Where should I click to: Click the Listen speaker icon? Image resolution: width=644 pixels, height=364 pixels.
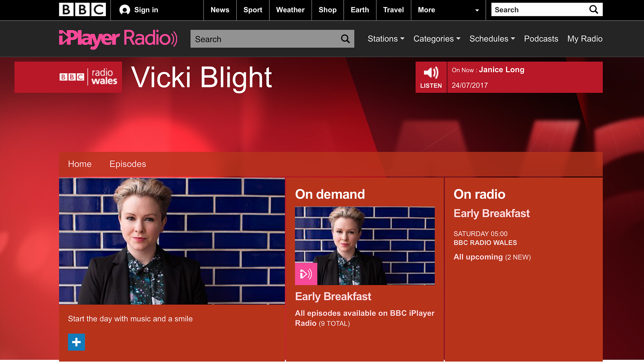pos(431,73)
